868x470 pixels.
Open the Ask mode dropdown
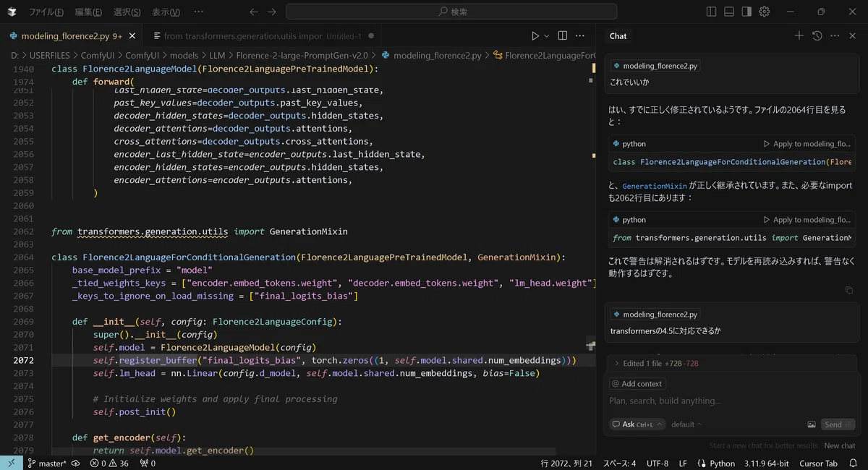tap(637, 424)
